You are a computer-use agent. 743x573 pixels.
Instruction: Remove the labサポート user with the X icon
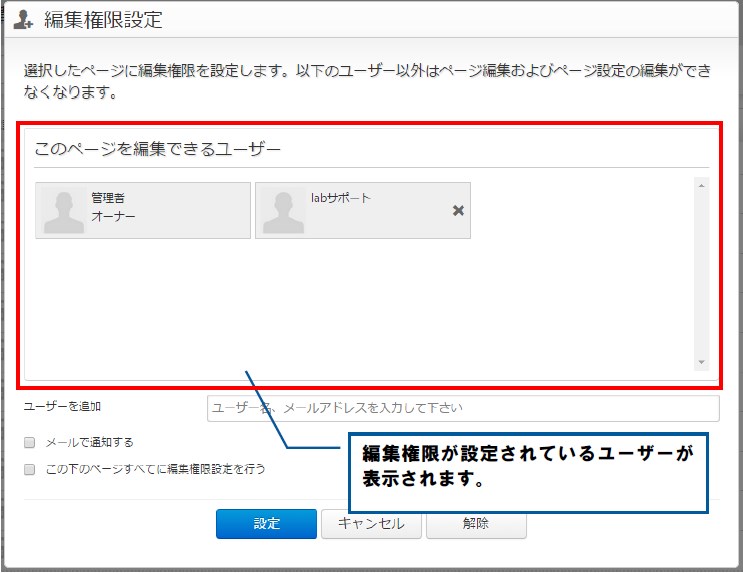pos(458,210)
